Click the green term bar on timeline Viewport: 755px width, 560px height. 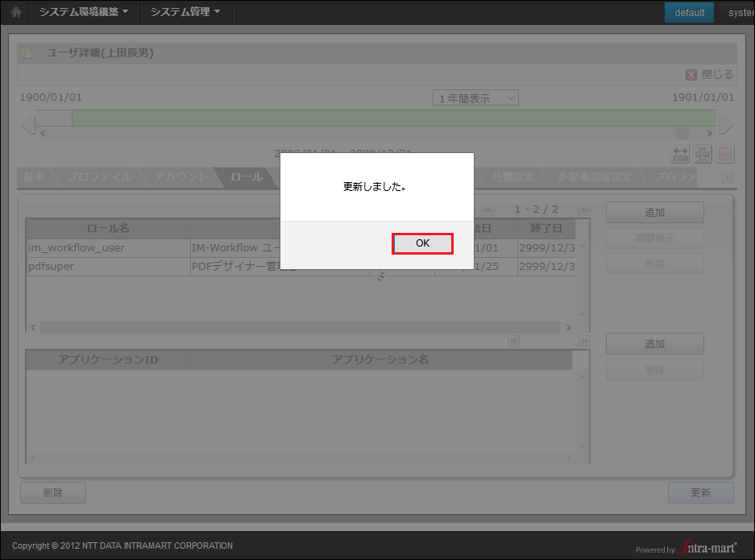(x=394, y=118)
